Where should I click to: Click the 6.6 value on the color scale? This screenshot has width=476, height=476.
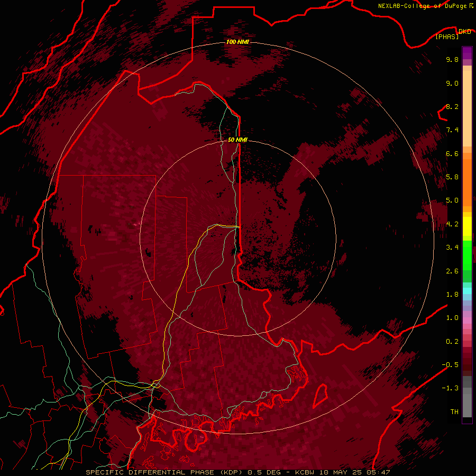[x=452, y=153]
